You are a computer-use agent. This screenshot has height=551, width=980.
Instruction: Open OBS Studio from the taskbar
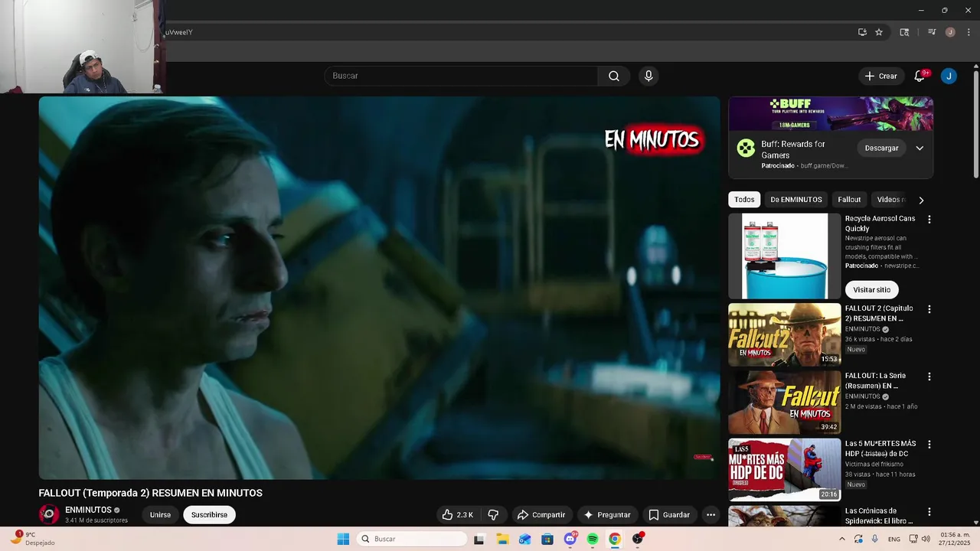pyautogui.click(x=638, y=540)
